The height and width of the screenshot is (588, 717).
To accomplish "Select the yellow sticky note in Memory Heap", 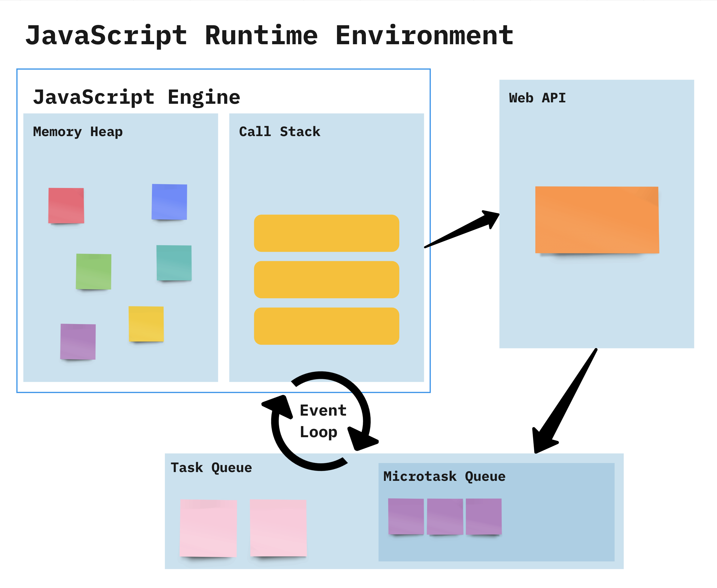I will pos(146,324).
